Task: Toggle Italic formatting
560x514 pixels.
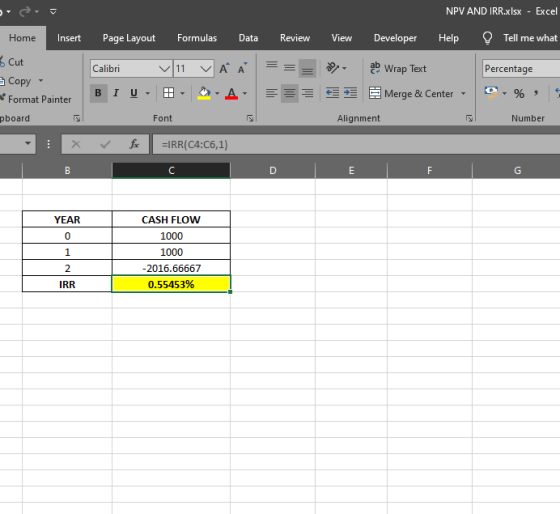Action: coord(116,93)
